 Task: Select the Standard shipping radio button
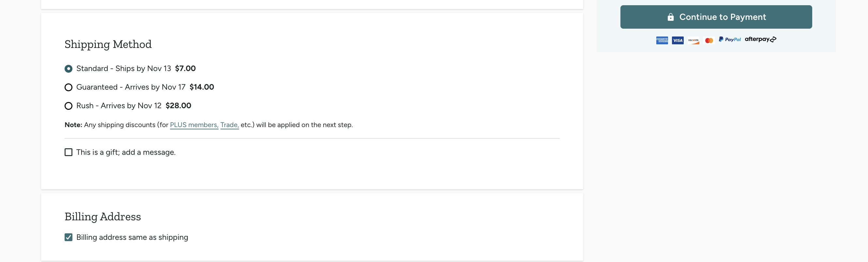pos(69,69)
